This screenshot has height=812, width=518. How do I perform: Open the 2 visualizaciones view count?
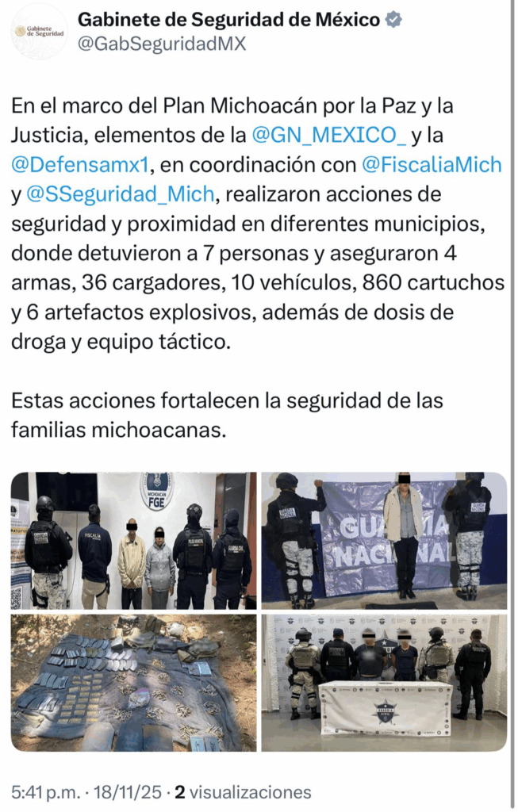tap(243, 792)
